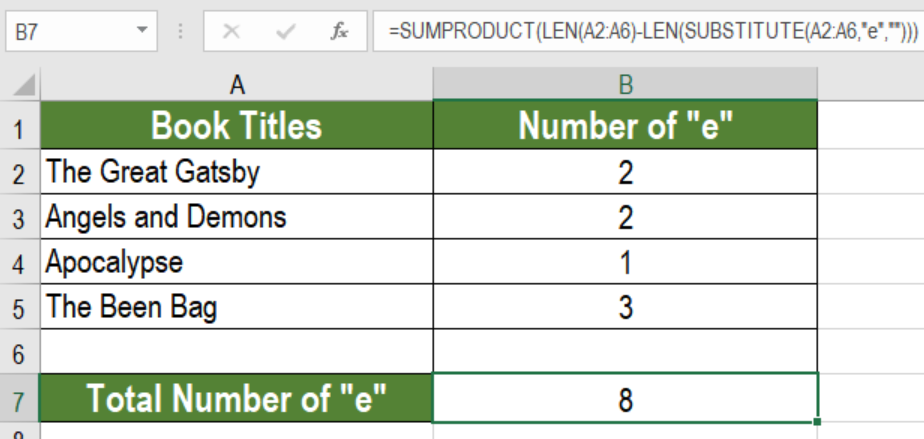
Task: Select column B header
Action: (x=625, y=84)
